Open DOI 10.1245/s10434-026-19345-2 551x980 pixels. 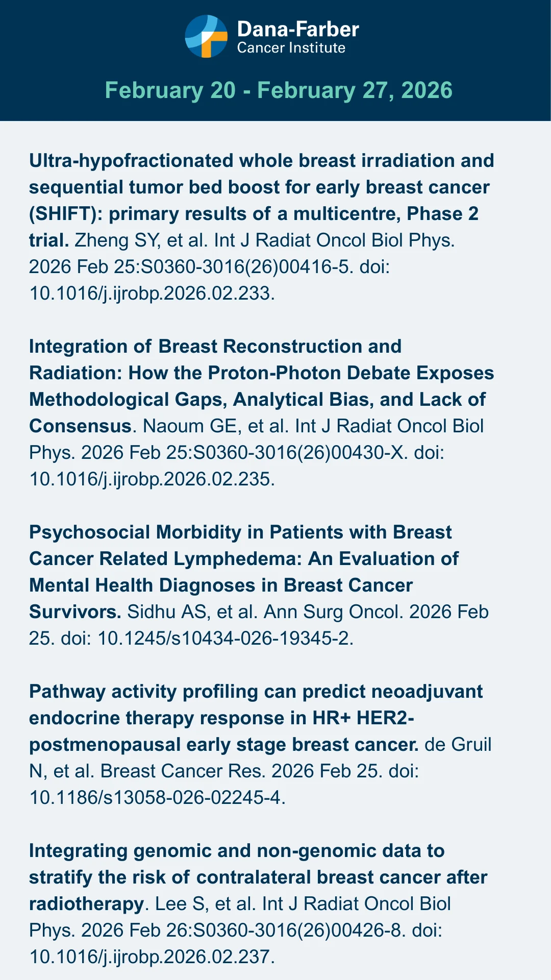[224, 639]
